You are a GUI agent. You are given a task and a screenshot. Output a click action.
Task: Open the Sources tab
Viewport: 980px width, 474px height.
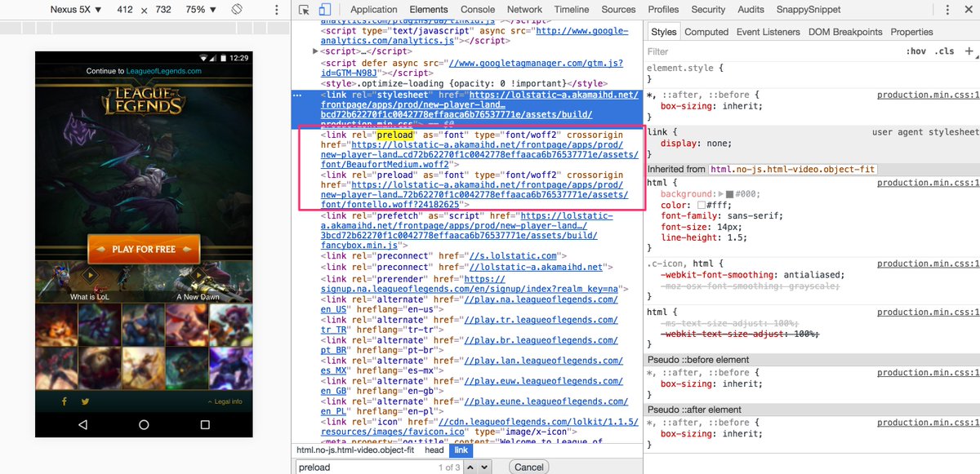pyautogui.click(x=618, y=10)
